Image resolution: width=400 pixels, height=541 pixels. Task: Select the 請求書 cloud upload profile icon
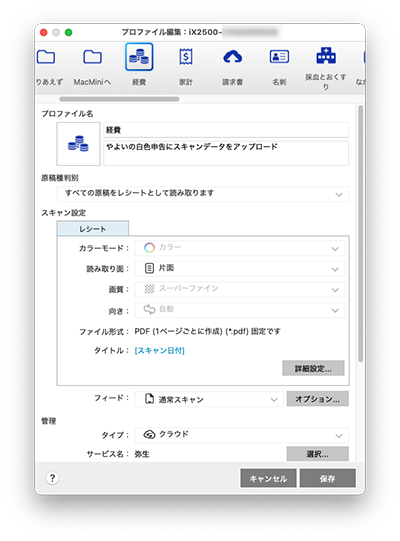[x=233, y=57]
